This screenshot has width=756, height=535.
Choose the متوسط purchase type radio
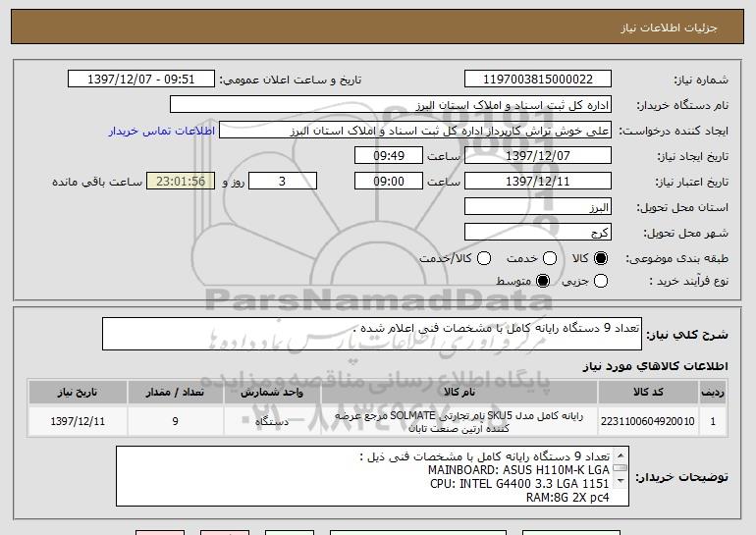click(x=543, y=281)
